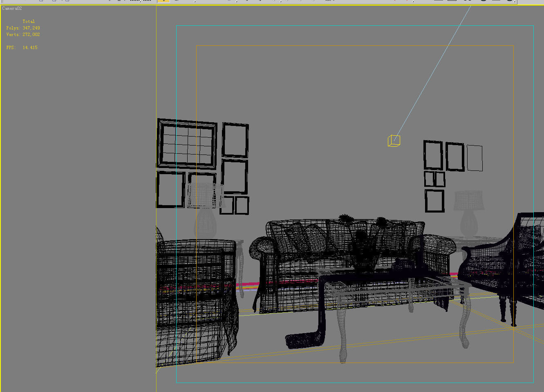Open the Camera02 viewport label menu

12,8
